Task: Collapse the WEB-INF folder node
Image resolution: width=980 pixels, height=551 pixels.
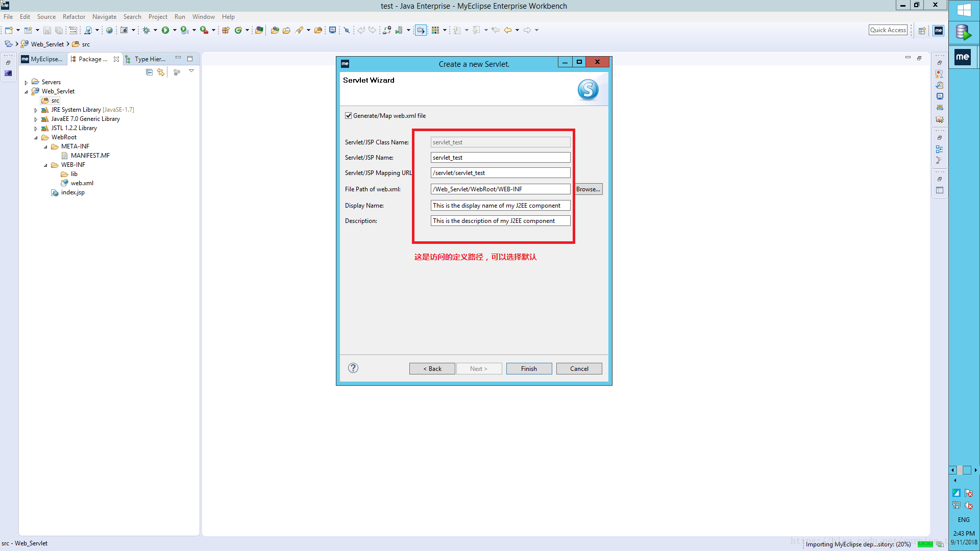Action: [x=45, y=165]
